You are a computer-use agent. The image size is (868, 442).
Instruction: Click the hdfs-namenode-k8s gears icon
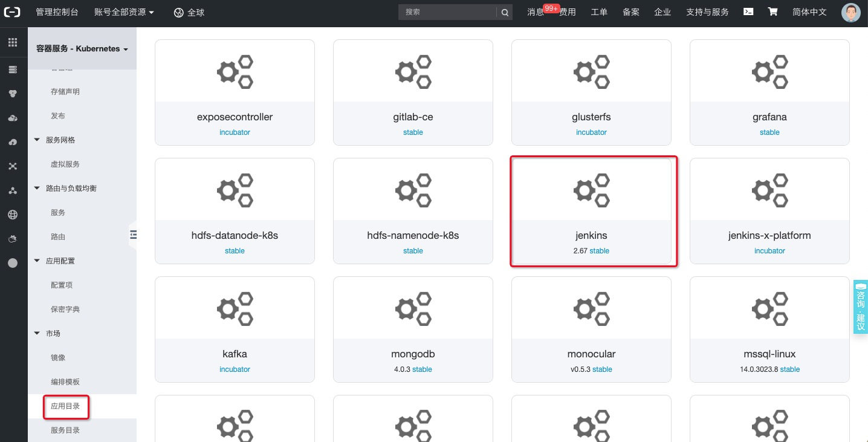413,191
